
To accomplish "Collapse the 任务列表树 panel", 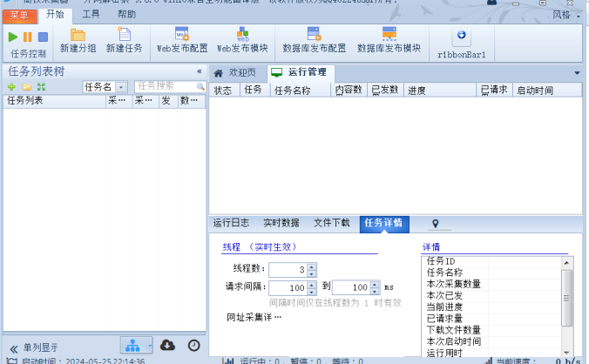I will [x=199, y=71].
